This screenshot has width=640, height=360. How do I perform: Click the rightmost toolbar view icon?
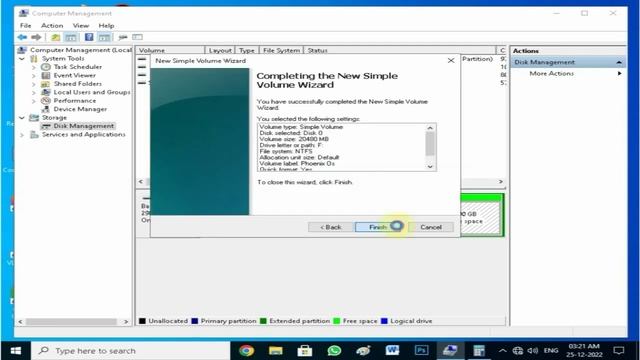click(137, 37)
